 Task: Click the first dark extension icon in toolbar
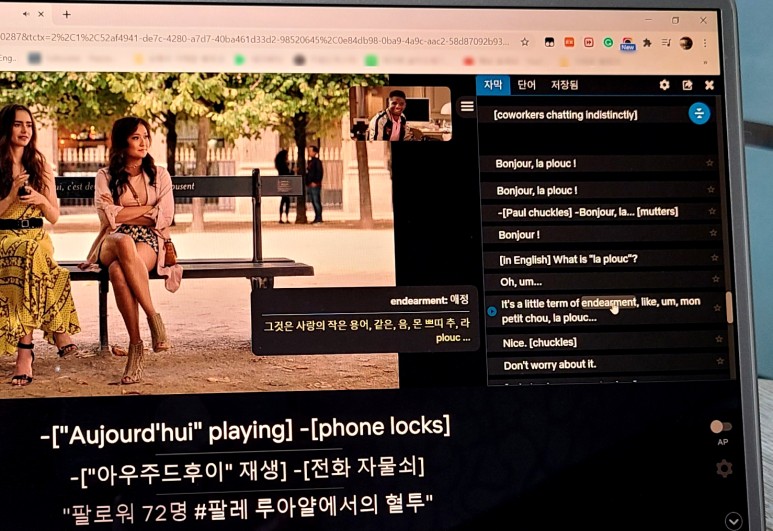click(x=549, y=42)
